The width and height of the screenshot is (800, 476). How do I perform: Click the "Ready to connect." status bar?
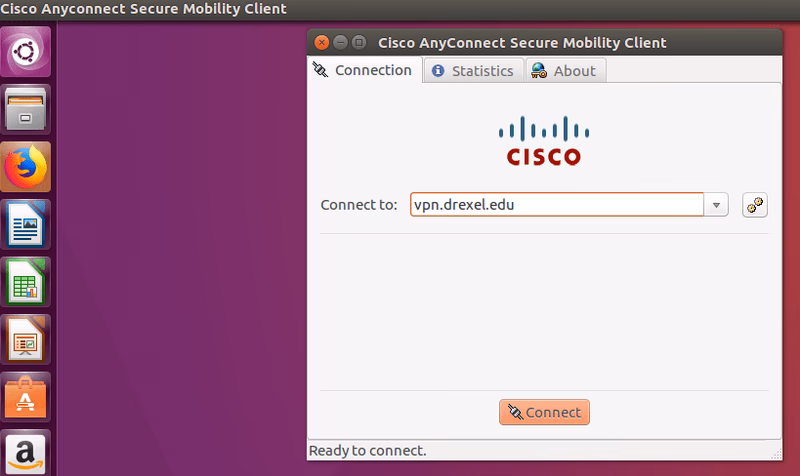(x=367, y=451)
